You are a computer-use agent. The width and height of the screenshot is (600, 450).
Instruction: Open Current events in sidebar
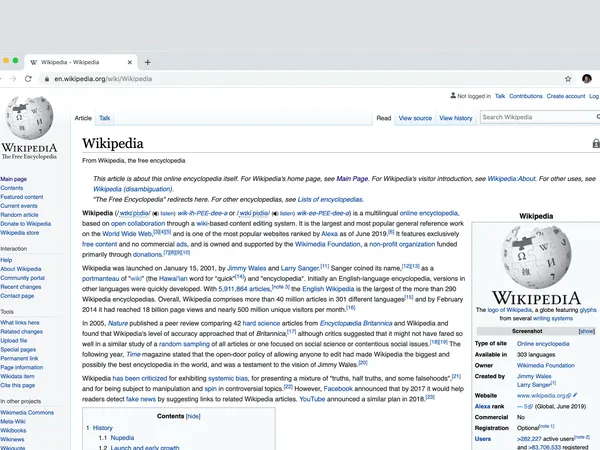click(x=19, y=206)
